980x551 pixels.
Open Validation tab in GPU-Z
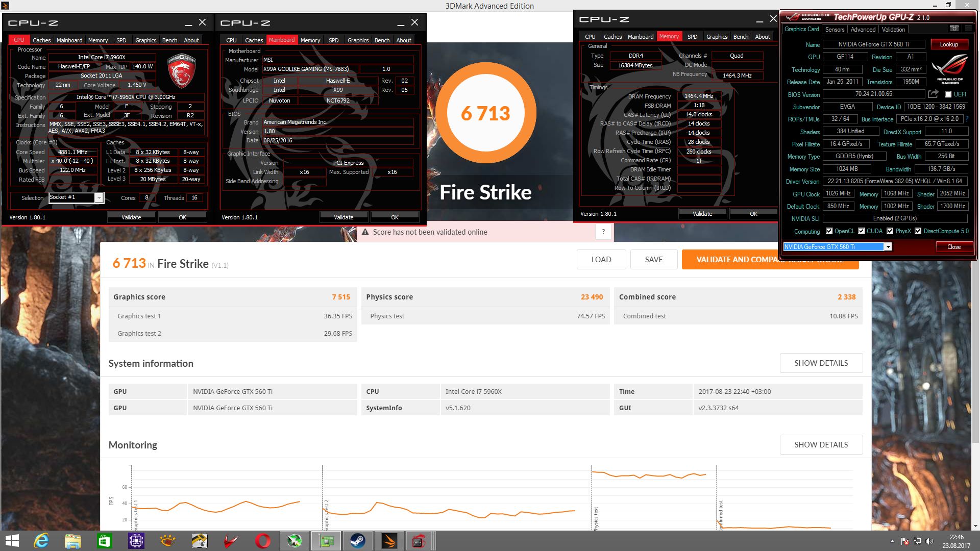[893, 30]
